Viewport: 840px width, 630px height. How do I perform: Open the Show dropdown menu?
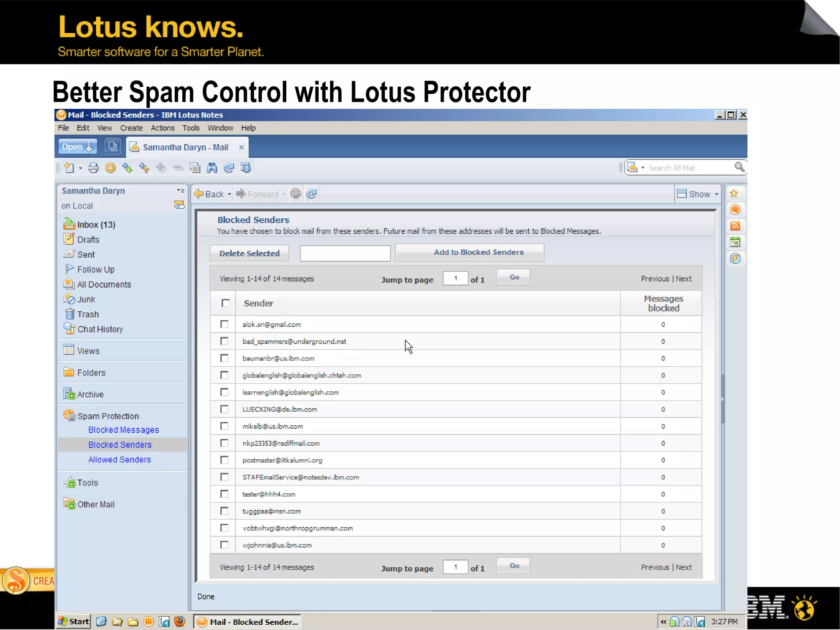(x=698, y=194)
